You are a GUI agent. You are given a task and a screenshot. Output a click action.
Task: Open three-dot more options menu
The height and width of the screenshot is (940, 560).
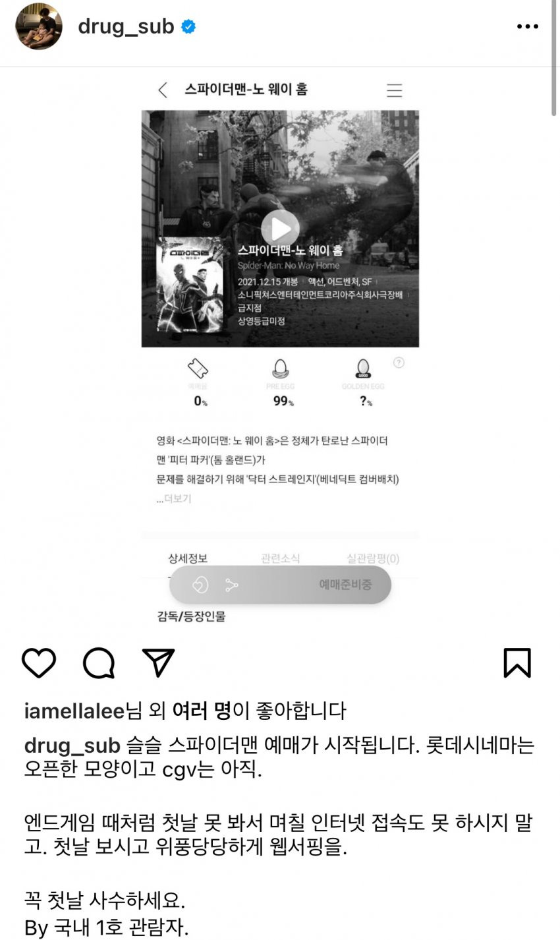[528, 27]
